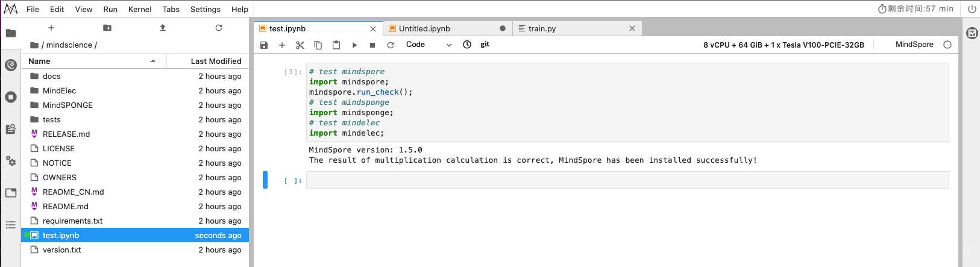The image size is (980, 267).
Task: Select the requirements.txt file
Action: 135,221
